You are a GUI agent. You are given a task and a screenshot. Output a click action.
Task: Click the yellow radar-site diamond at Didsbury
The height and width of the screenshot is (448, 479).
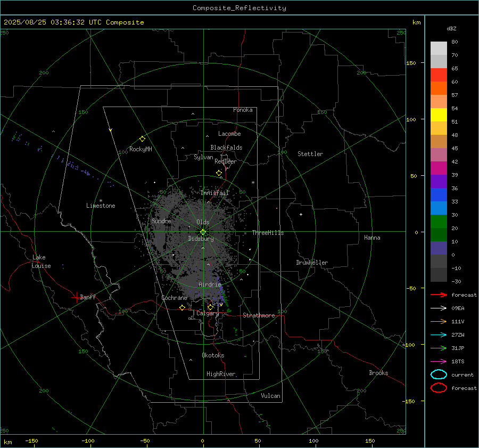point(203,232)
